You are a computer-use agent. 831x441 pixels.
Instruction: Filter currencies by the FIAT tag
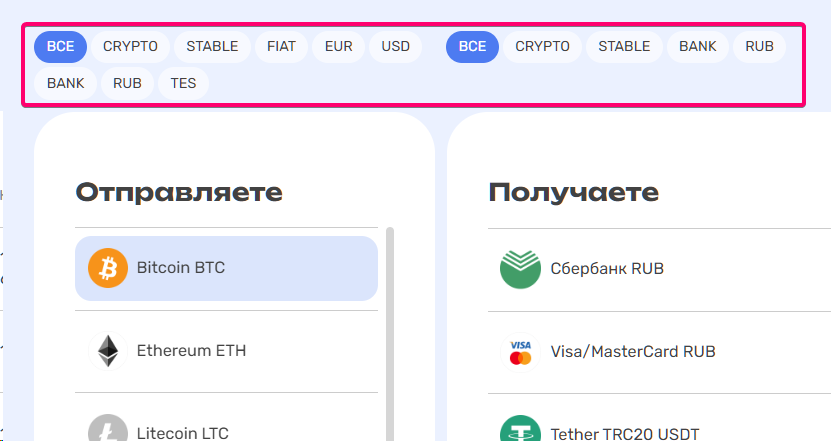281,46
